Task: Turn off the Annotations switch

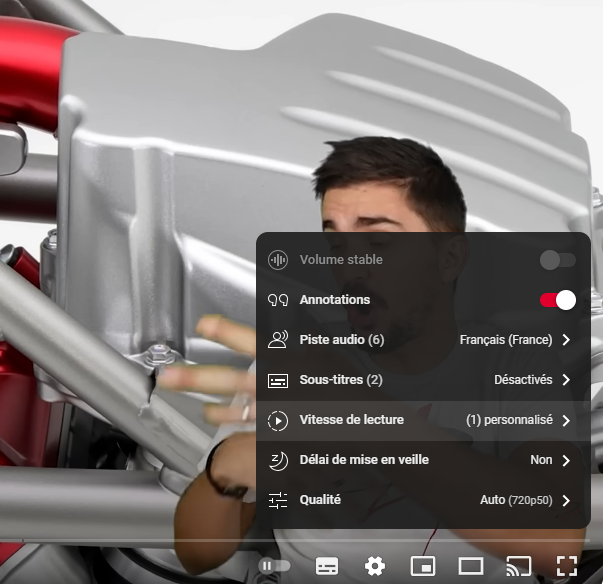Action: coord(558,300)
